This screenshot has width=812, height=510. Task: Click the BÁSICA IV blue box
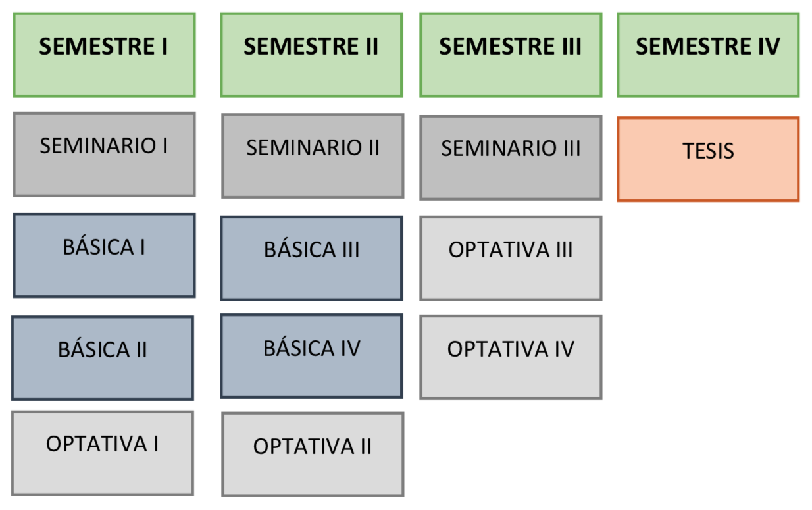(x=311, y=356)
